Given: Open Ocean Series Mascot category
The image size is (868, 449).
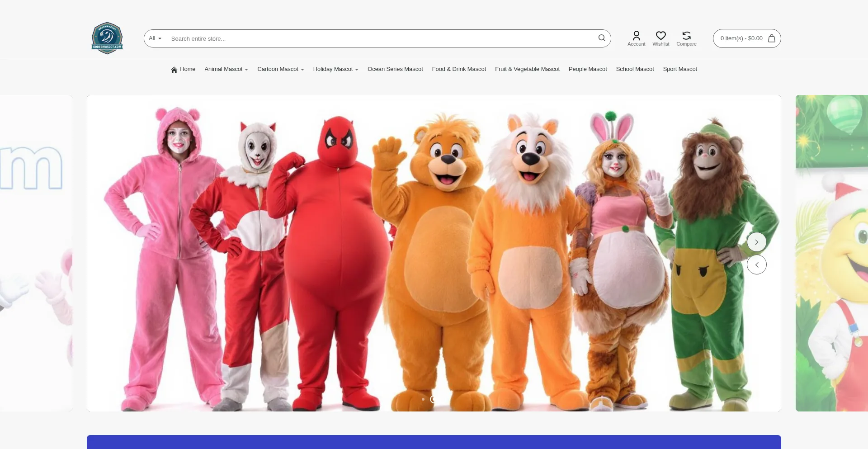Looking at the screenshot, I should tap(395, 69).
